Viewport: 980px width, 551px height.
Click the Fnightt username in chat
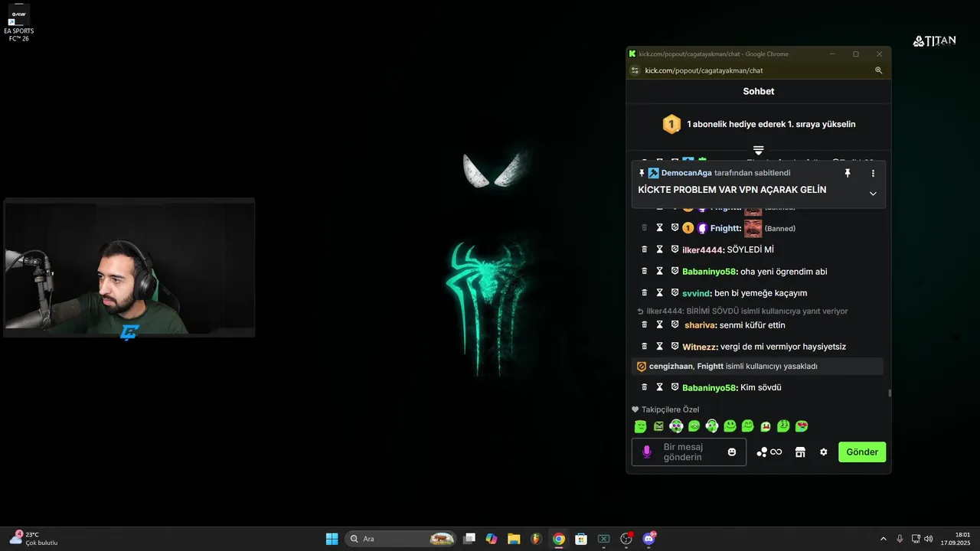(x=725, y=228)
